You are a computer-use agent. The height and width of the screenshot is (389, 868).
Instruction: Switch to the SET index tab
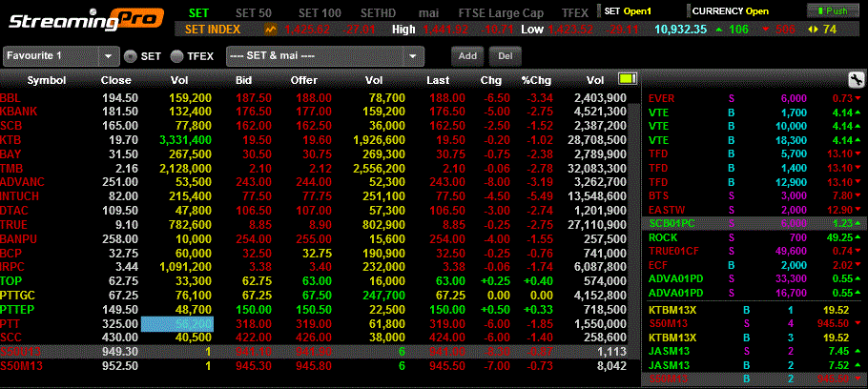point(198,12)
